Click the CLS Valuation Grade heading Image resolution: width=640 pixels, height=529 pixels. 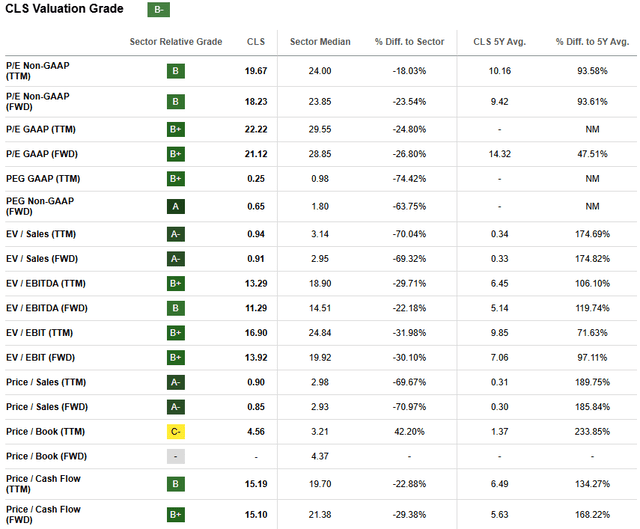pyautogui.click(x=64, y=9)
